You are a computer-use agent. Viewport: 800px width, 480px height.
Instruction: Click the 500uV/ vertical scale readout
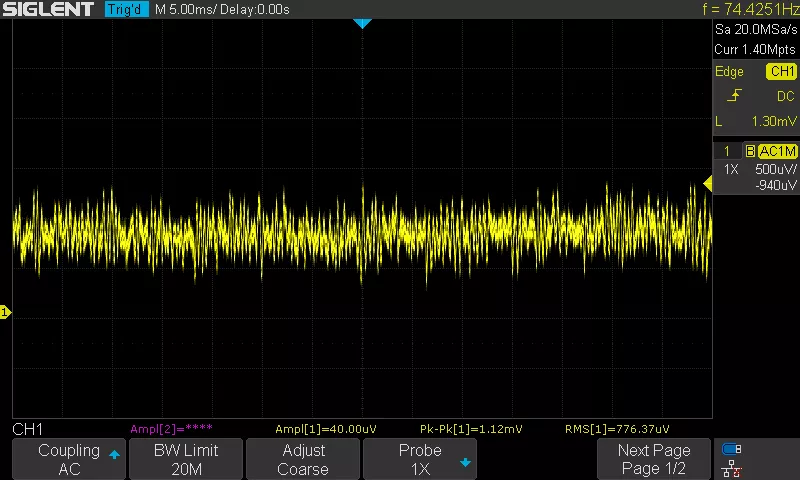point(776,169)
